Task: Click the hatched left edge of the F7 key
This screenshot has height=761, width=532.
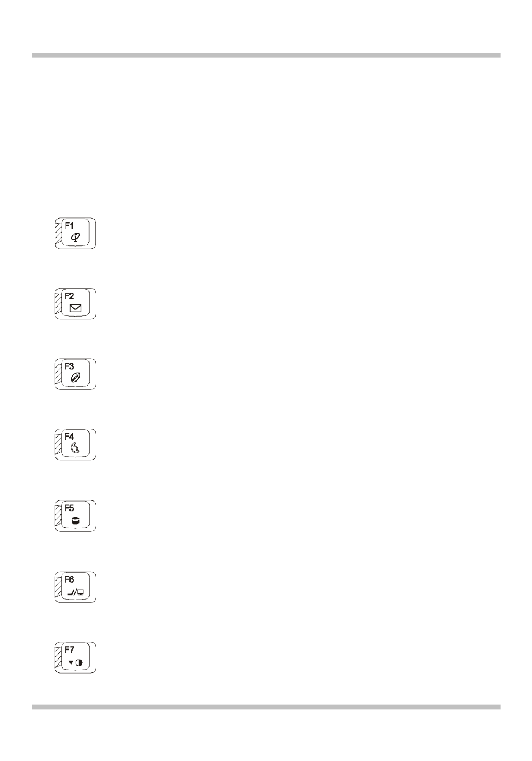Action: (58, 658)
